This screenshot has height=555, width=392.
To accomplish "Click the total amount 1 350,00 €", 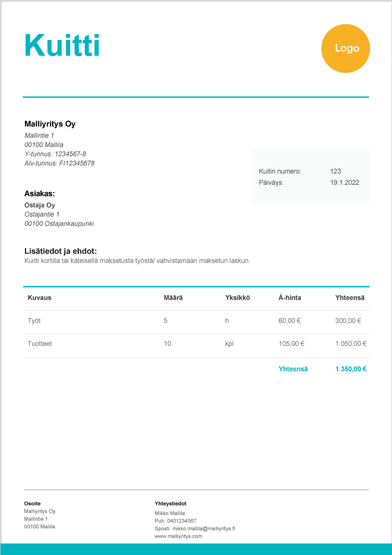I will pos(350,369).
